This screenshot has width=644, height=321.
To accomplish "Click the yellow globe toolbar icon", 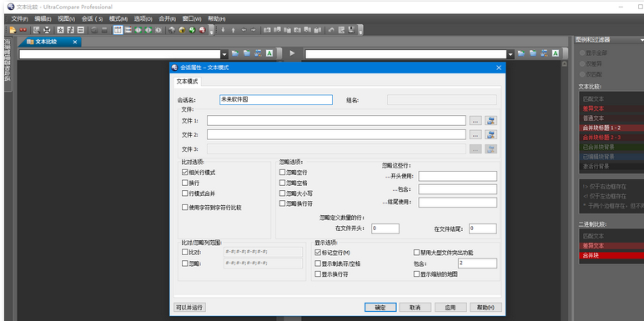I will (x=182, y=29).
